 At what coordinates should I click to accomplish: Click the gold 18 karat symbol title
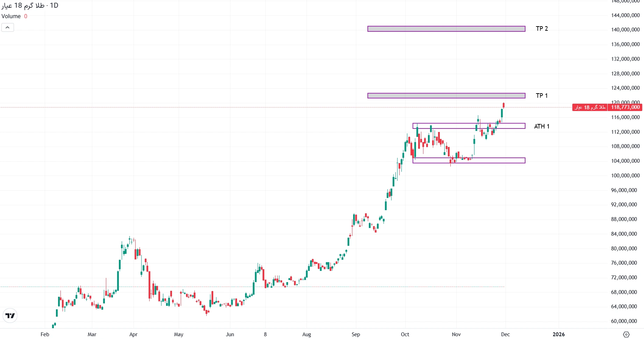30,6
